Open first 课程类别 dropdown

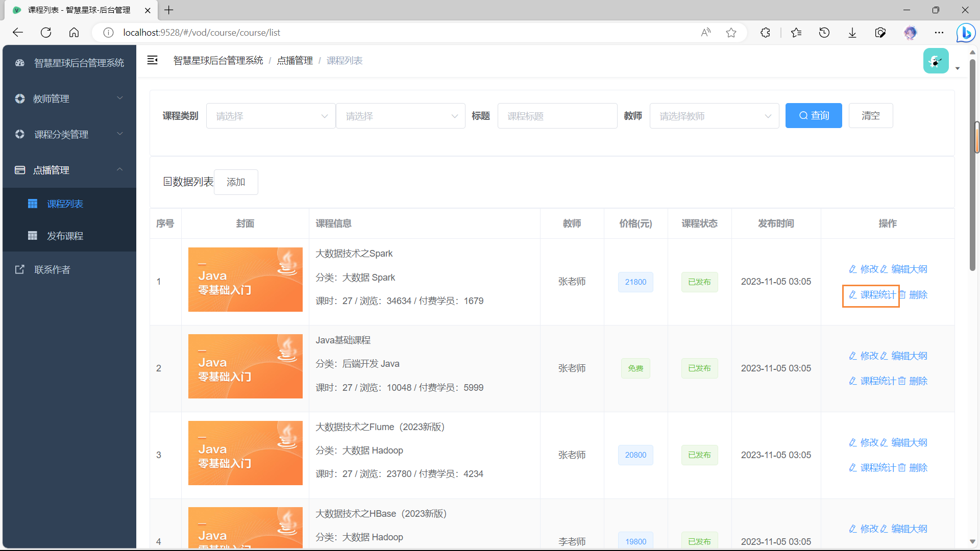pyautogui.click(x=271, y=116)
